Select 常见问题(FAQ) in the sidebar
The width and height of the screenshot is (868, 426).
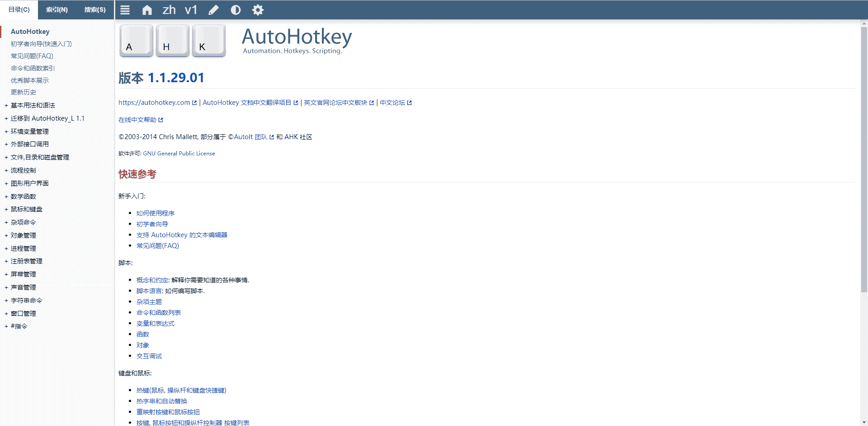tap(32, 56)
